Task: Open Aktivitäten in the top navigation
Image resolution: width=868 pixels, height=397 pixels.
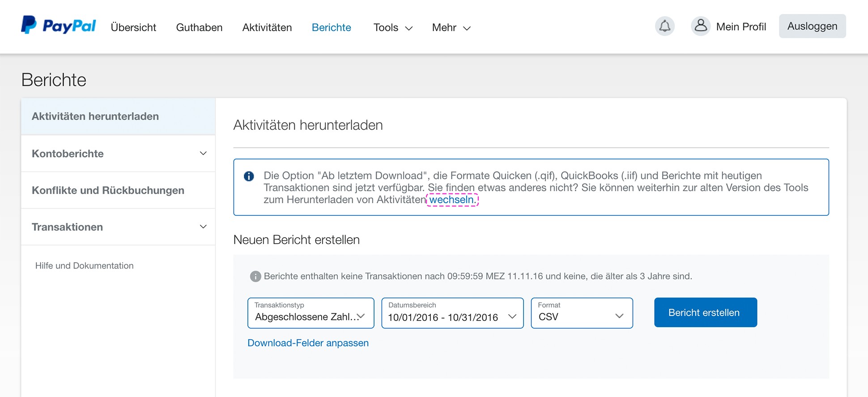Action: [x=267, y=28]
